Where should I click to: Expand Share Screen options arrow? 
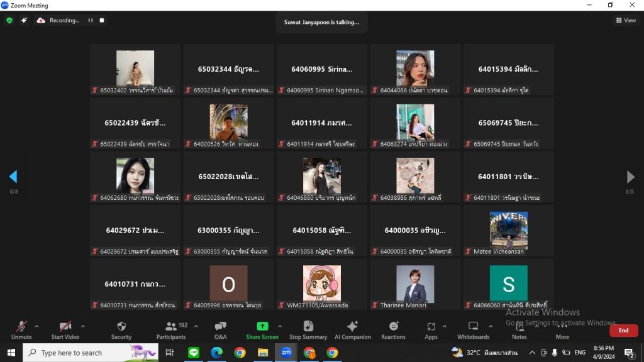(280, 326)
